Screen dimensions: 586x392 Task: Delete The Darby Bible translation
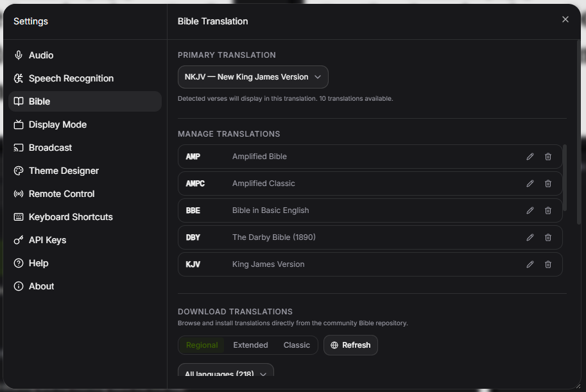548,237
